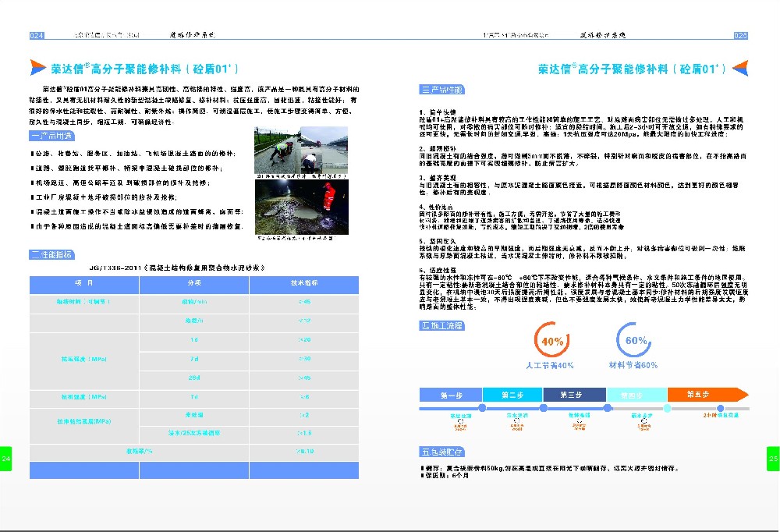The height and width of the screenshot is (532, 780).
Task: Click the green page 24 tab
Action: [5, 459]
